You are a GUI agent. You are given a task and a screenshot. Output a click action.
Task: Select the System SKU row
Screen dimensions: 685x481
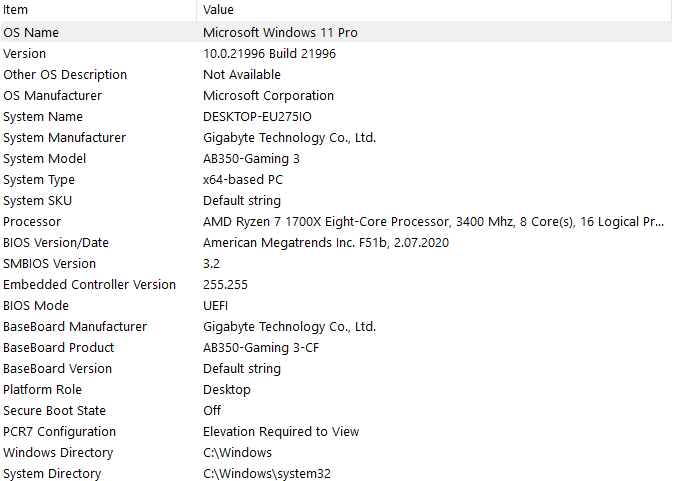(x=38, y=200)
